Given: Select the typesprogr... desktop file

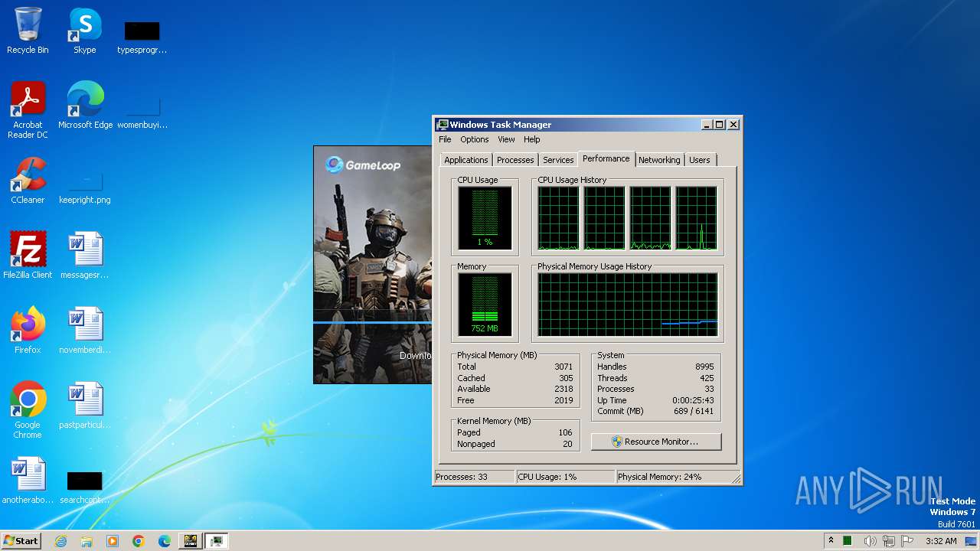Looking at the screenshot, I should click(142, 37).
